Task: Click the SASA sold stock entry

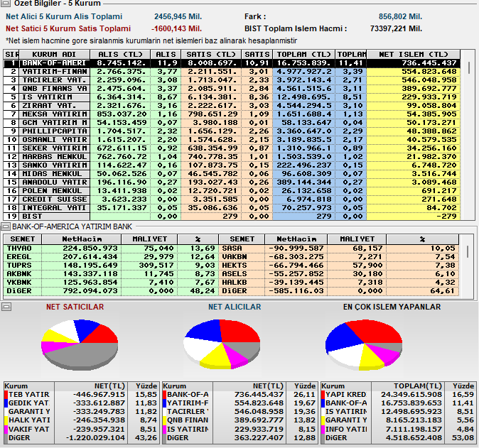Action: [x=339, y=248]
